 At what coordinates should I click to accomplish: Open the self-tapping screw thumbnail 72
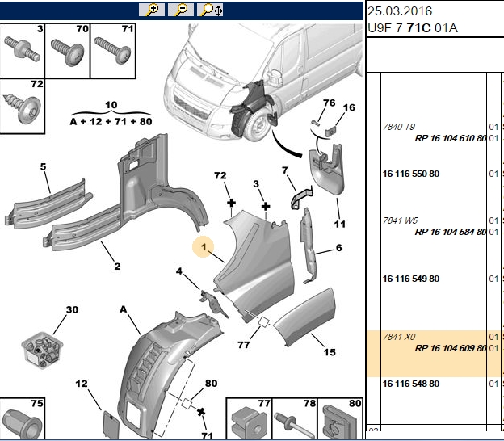[22, 106]
